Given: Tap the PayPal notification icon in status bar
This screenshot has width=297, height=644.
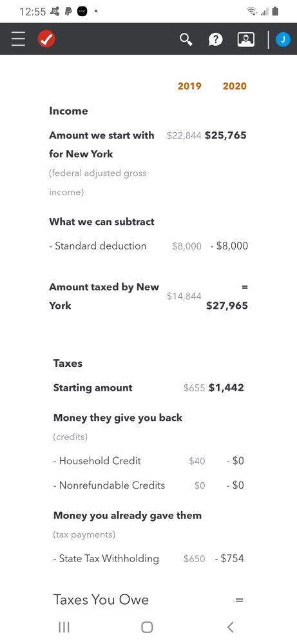Looking at the screenshot, I should 68,12.
